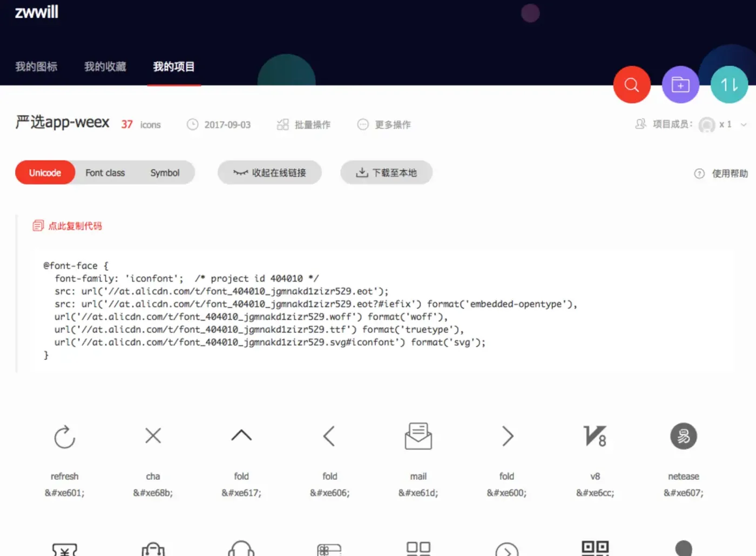Click the code &#xe617; text
The width and height of the screenshot is (756, 556).
[241, 493]
